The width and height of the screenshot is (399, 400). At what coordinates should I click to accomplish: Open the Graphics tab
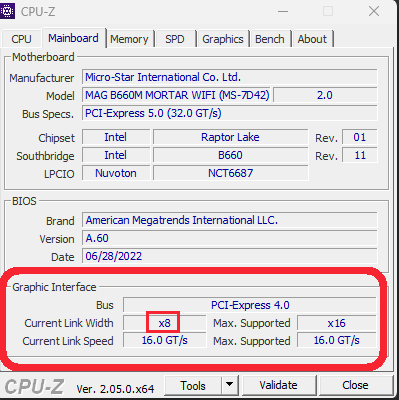point(223,39)
